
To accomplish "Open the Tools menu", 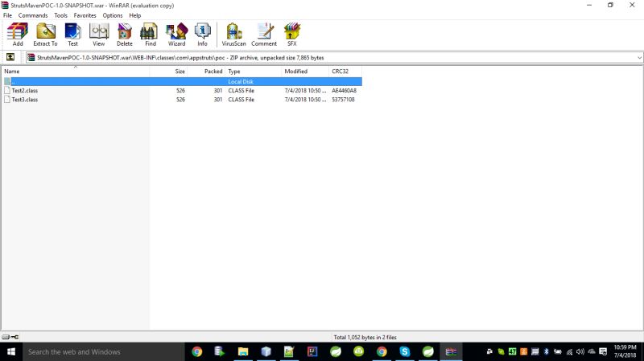I will pos(60,15).
